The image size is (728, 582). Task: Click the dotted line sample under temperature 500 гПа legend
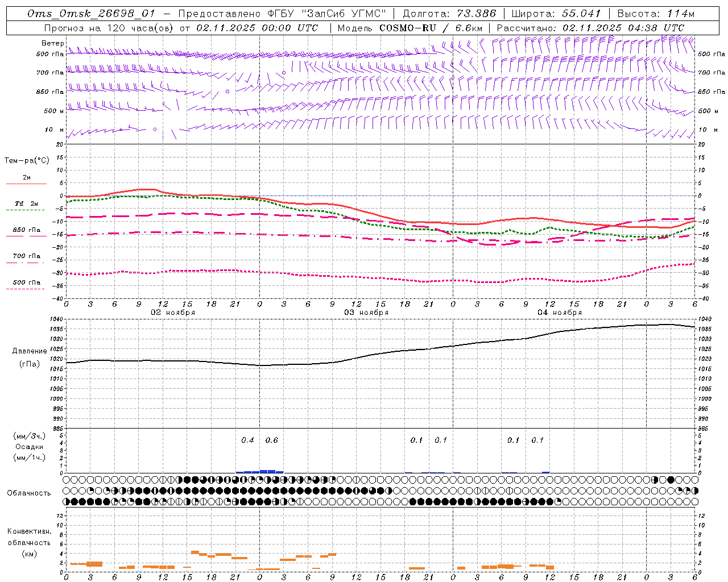click(26, 289)
